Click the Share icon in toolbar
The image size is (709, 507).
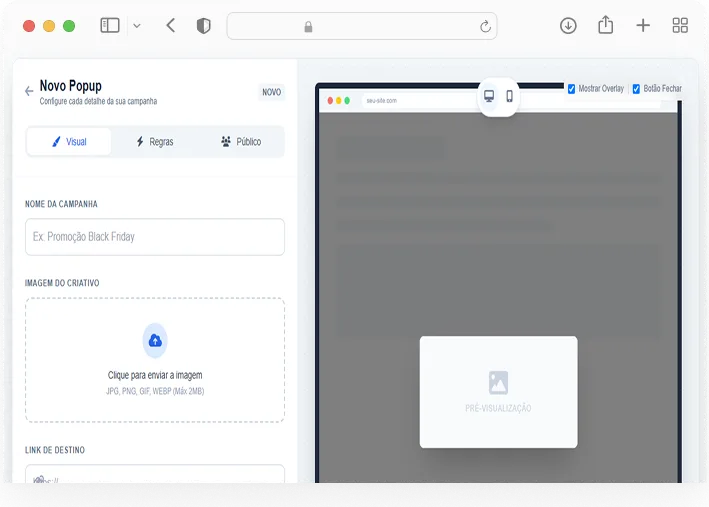(605, 25)
